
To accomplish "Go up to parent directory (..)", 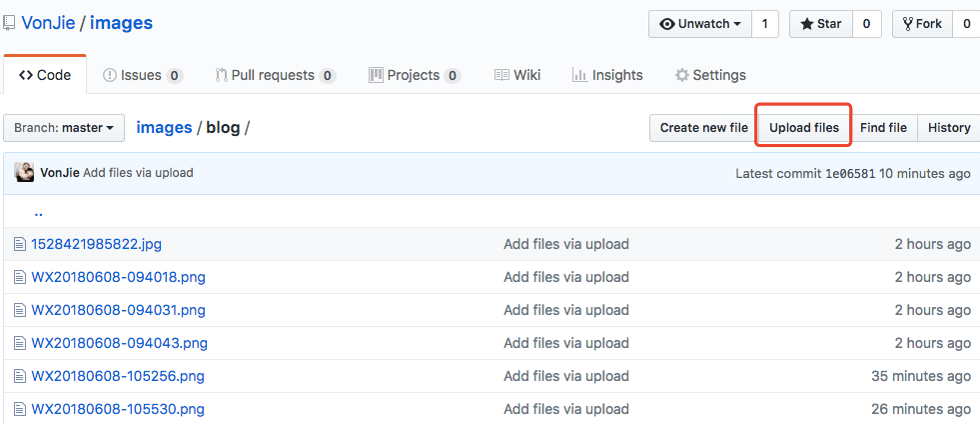I will (38, 213).
